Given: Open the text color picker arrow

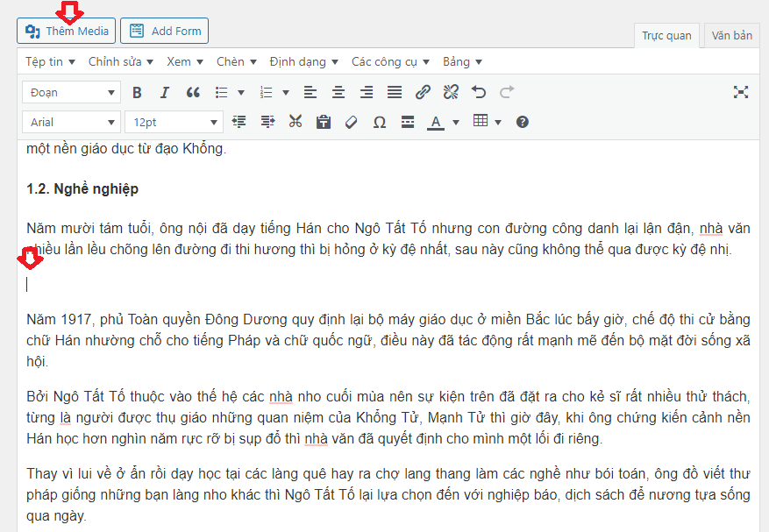Looking at the screenshot, I should (x=455, y=122).
